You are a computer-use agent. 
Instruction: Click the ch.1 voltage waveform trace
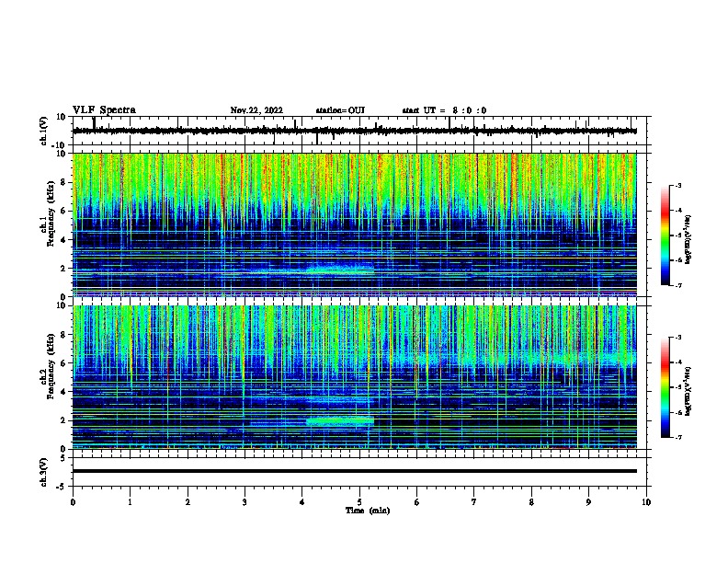[354, 131]
